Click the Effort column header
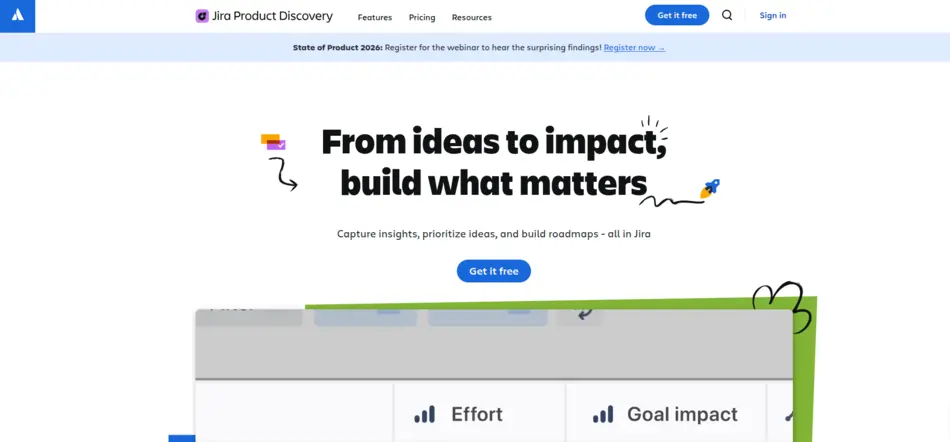950x442 pixels. click(x=480, y=415)
